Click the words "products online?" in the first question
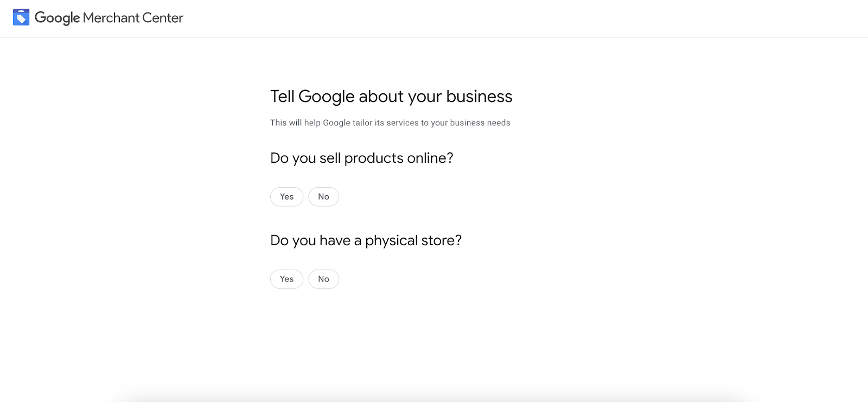The image size is (868, 402). point(399,158)
